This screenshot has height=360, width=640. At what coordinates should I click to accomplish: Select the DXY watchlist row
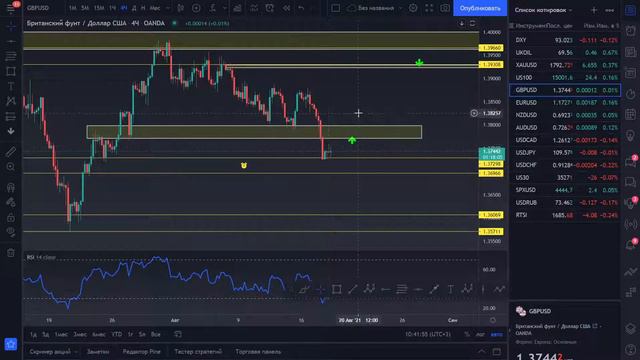pyautogui.click(x=565, y=40)
